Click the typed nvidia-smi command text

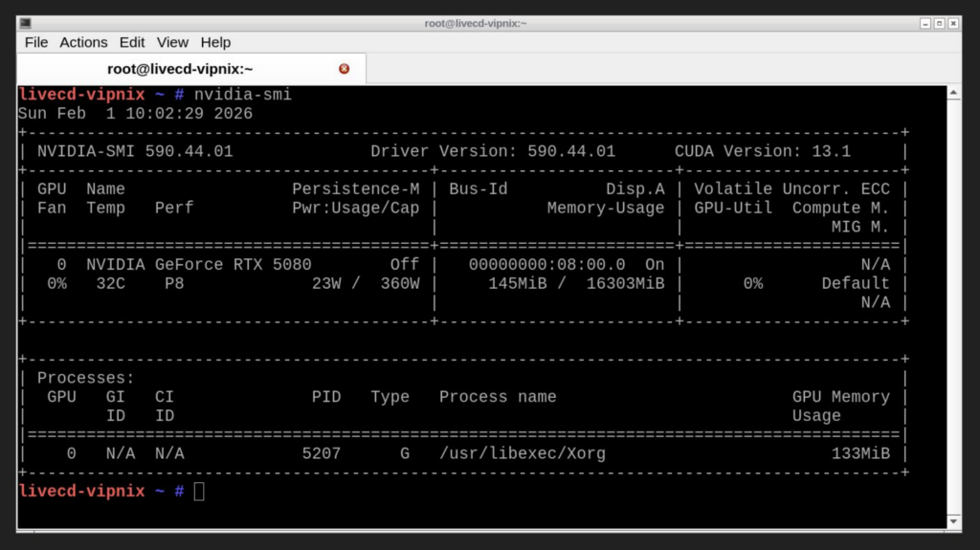[x=243, y=95]
